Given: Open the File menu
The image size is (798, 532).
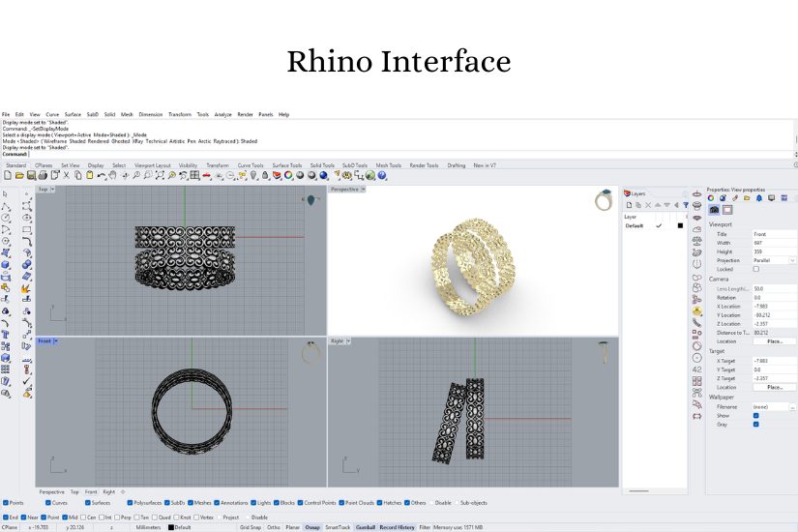Looking at the screenshot, I should (x=6, y=114).
